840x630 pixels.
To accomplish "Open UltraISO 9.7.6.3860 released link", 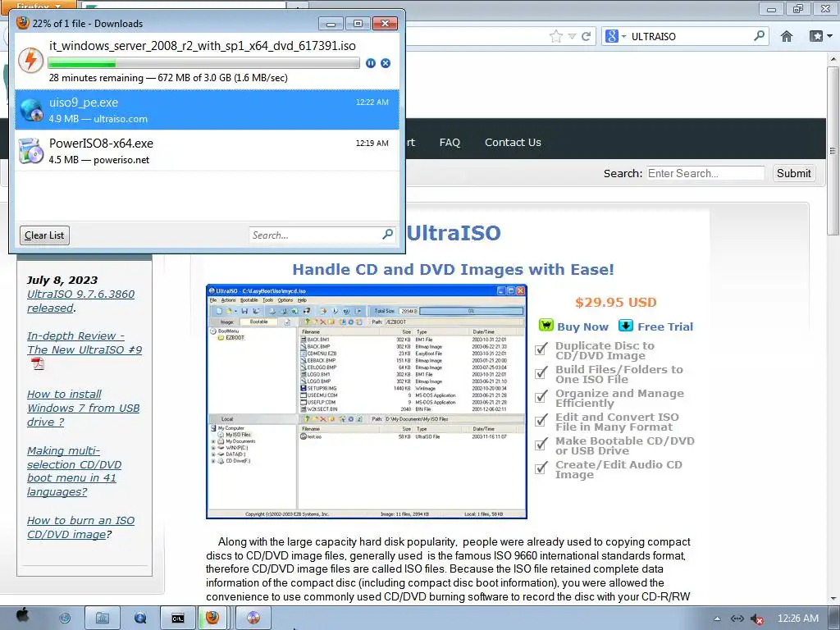I will click(x=80, y=301).
